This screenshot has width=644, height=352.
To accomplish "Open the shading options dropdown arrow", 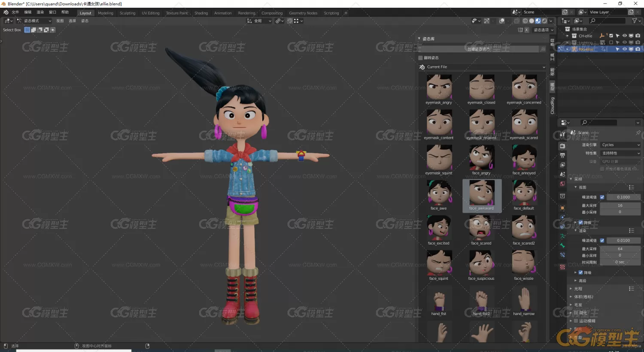I will (551, 21).
